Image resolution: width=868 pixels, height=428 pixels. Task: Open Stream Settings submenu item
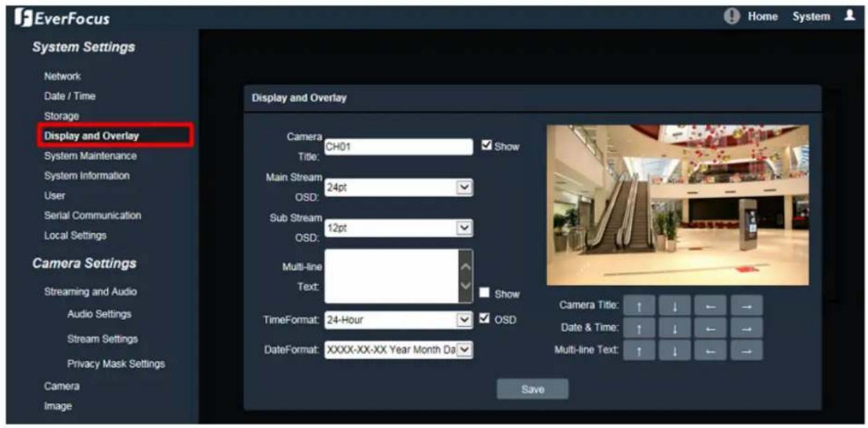(x=102, y=339)
